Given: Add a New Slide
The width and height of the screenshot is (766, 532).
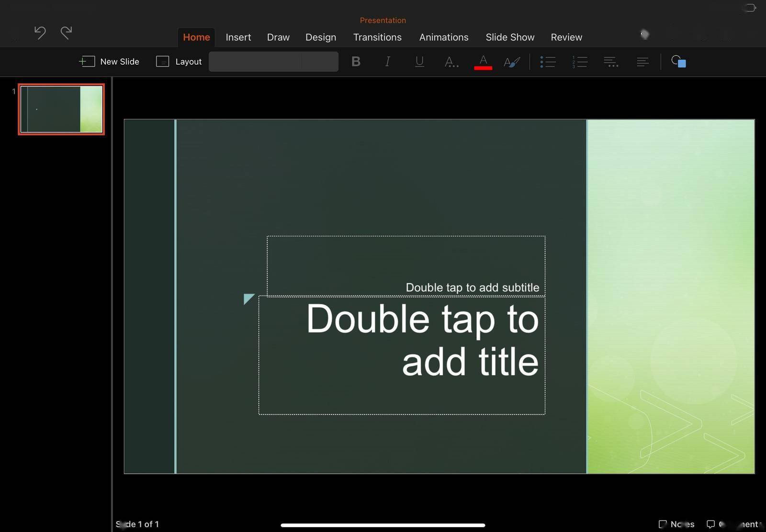Looking at the screenshot, I should 109,62.
